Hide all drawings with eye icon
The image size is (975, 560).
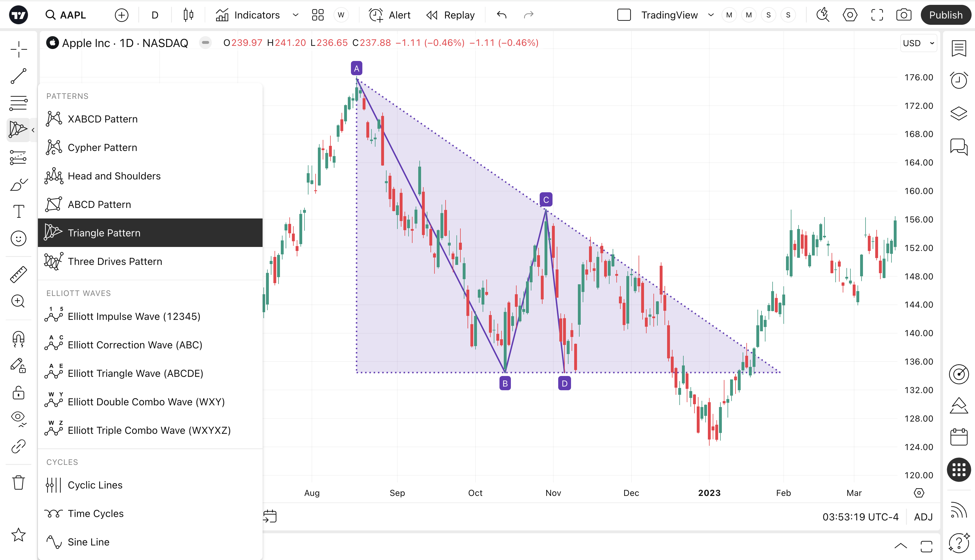pos(19,418)
